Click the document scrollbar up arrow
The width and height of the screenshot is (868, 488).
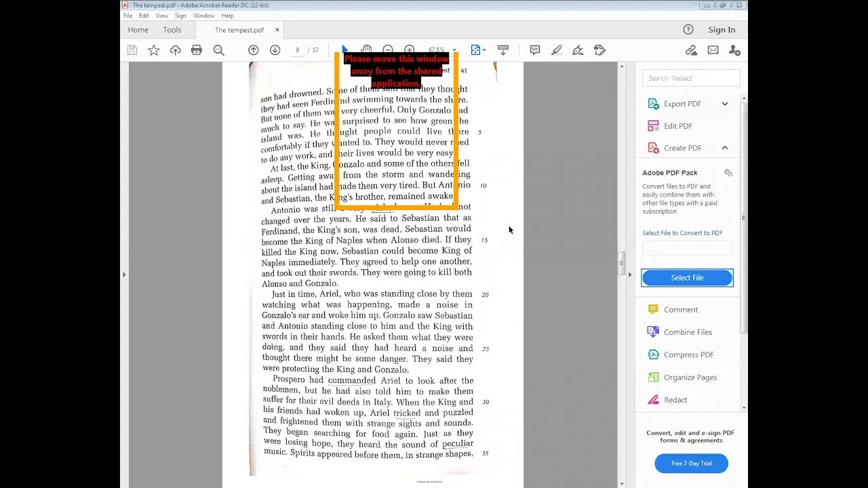(620, 66)
